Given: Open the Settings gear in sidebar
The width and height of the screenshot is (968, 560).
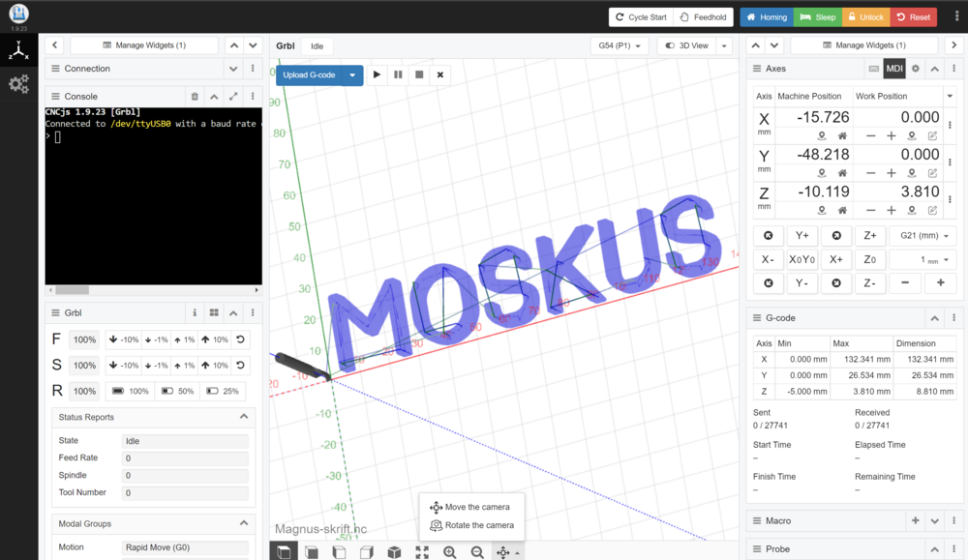Looking at the screenshot, I should pyautogui.click(x=18, y=84).
